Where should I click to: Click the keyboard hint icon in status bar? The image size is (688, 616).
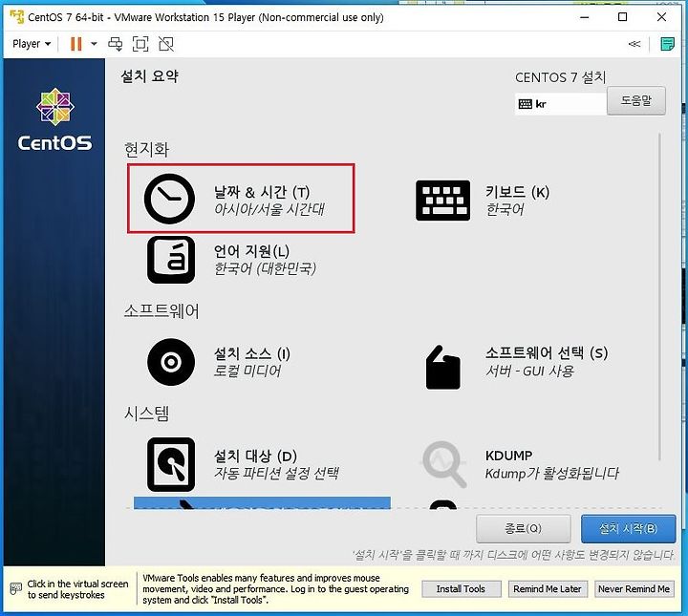pos(15,589)
